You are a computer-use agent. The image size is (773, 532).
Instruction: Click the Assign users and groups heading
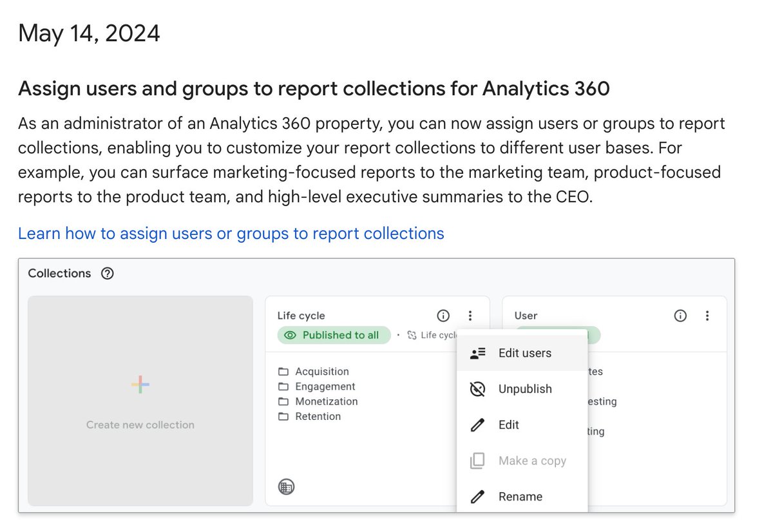(x=314, y=88)
